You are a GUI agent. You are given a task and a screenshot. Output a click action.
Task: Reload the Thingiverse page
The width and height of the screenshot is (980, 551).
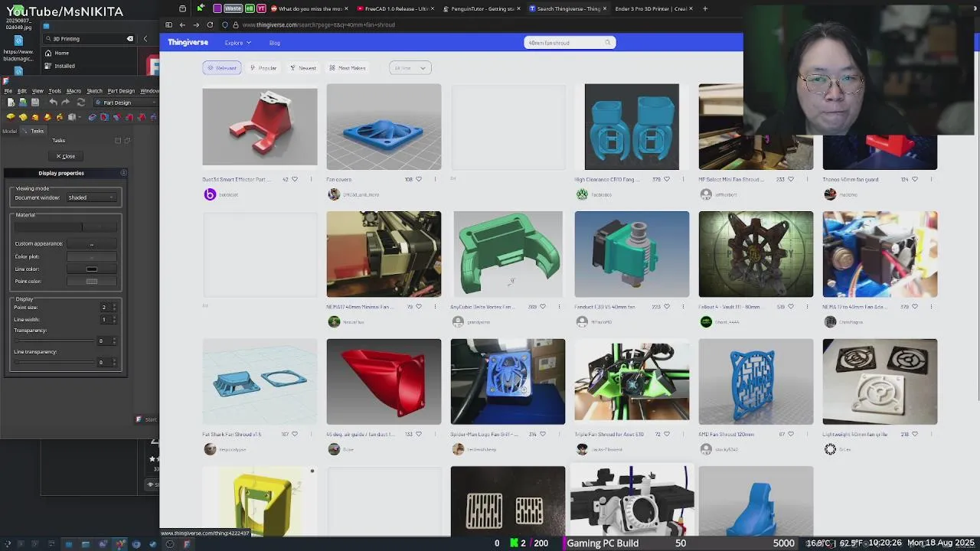pos(210,24)
